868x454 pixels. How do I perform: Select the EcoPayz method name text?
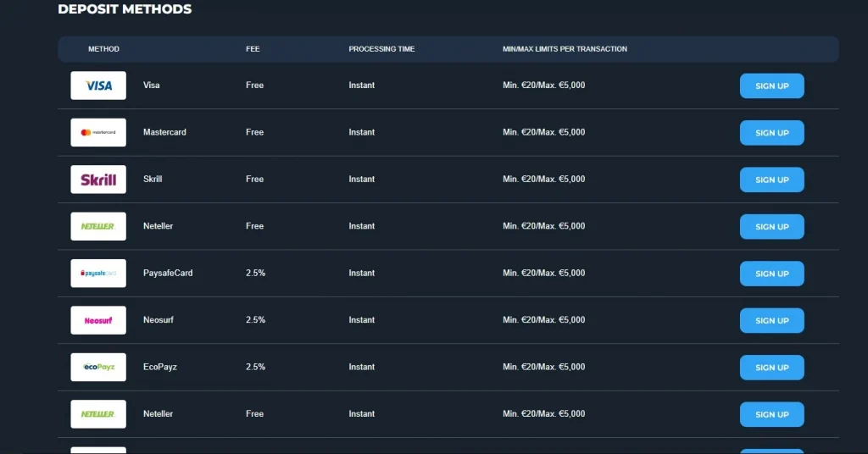point(160,368)
